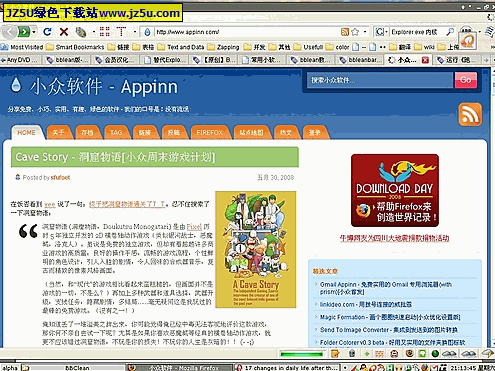The image size is (495, 371).
Task: Open the Smart Bookmarks folder
Action: (75, 47)
